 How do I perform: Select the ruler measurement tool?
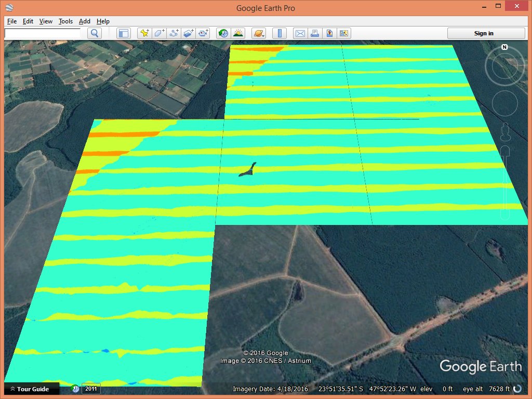279,33
